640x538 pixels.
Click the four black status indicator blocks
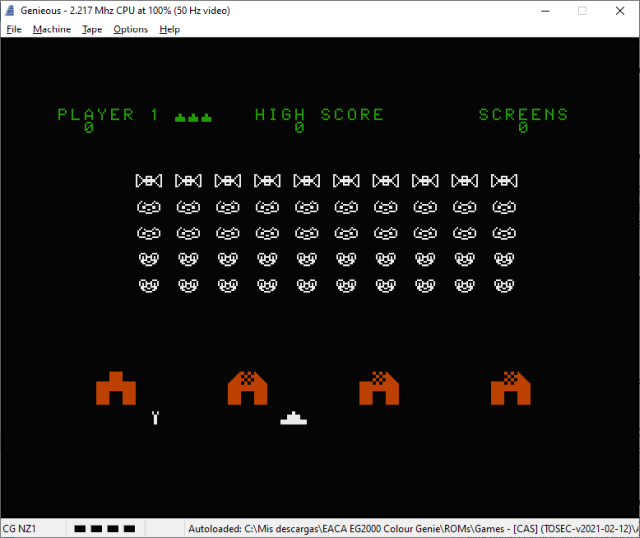[104, 529]
